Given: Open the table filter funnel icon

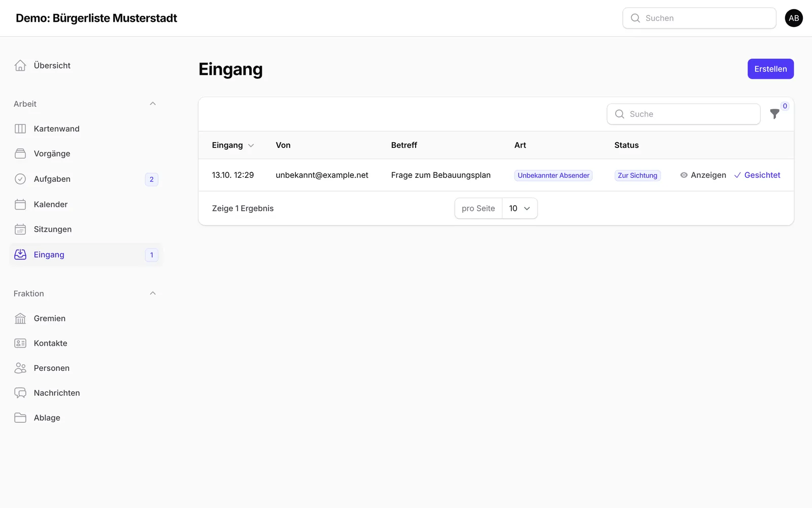Looking at the screenshot, I should tap(774, 114).
